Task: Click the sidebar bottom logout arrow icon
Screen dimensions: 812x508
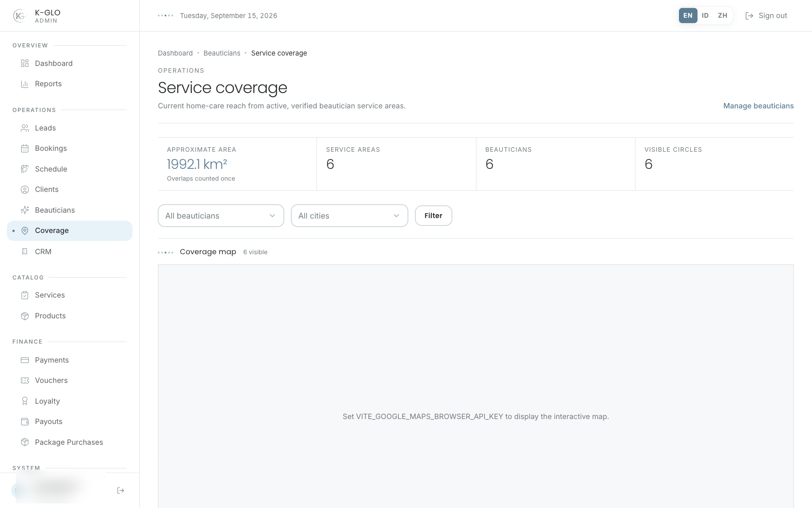Action: (120, 490)
